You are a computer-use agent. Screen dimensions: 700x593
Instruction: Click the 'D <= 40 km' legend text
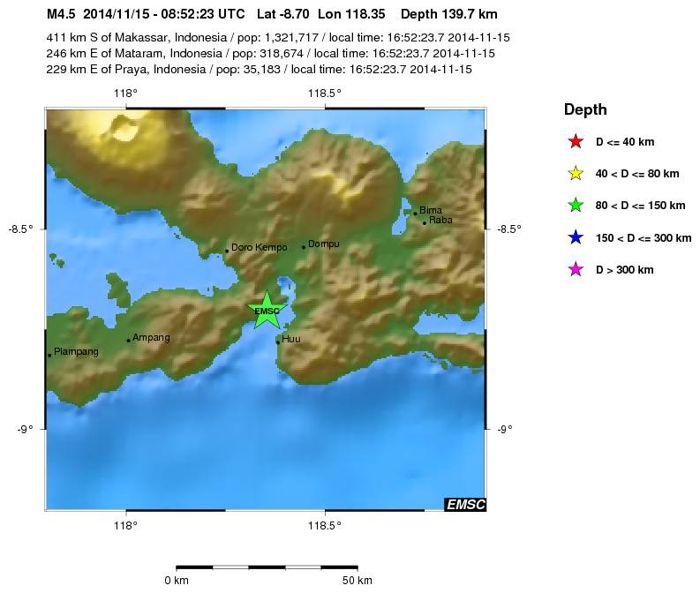625,142
